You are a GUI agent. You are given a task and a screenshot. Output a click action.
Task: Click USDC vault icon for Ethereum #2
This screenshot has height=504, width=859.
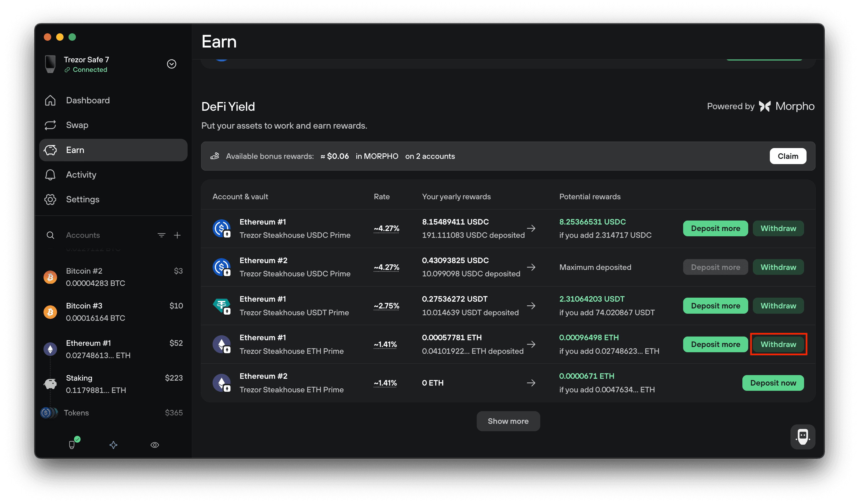[222, 267]
